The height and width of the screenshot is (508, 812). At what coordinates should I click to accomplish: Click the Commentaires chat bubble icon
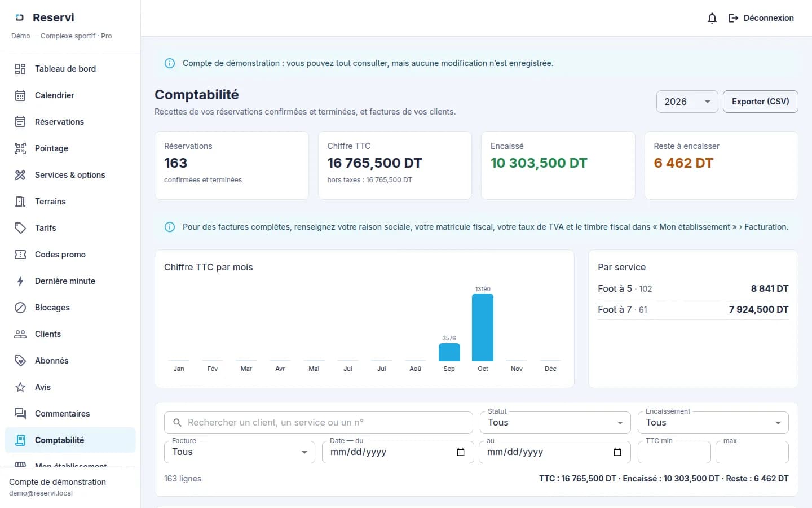[x=20, y=414]
